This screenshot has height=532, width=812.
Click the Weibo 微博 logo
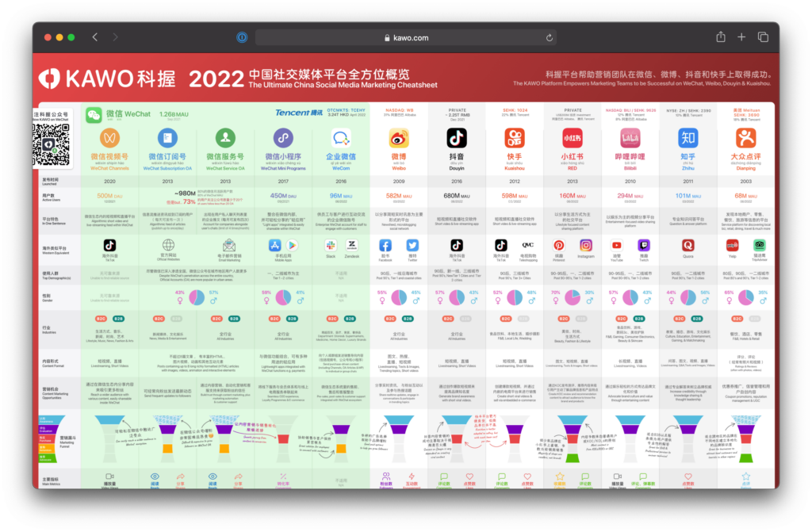point(399,138)
